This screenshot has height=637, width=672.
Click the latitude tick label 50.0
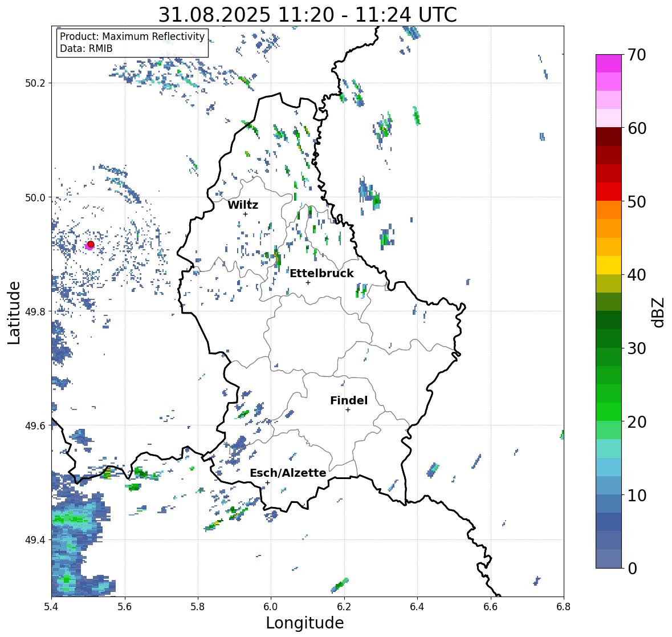point(35,197)
